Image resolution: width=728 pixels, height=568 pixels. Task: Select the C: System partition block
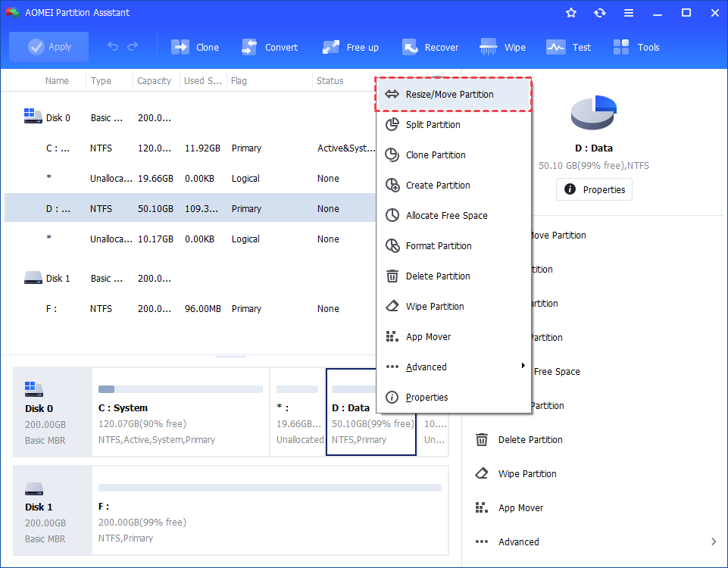click(180, 412)
